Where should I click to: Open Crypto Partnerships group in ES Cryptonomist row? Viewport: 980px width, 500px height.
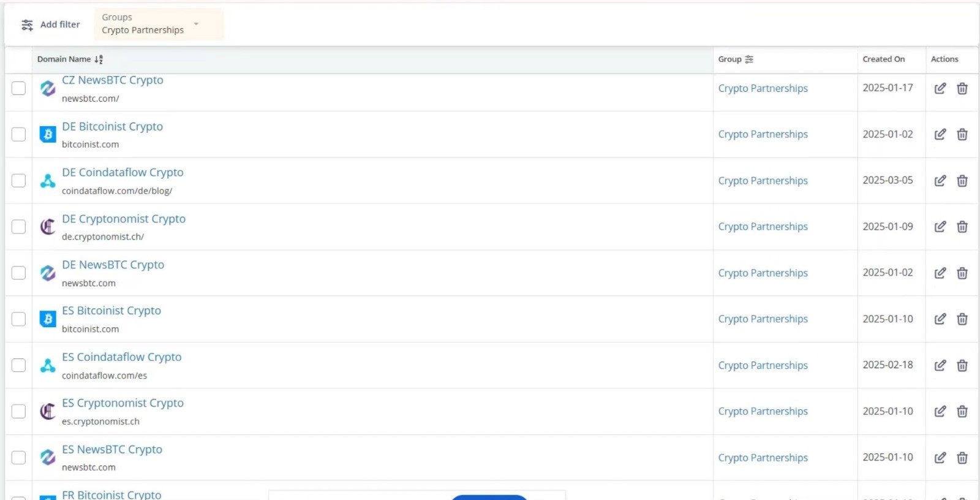coord(763,411)
